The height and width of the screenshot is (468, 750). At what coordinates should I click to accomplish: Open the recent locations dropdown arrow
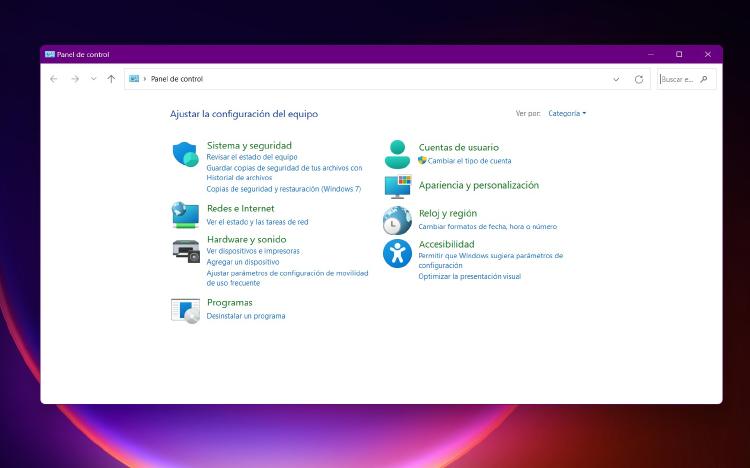click(x=93, y=79)
